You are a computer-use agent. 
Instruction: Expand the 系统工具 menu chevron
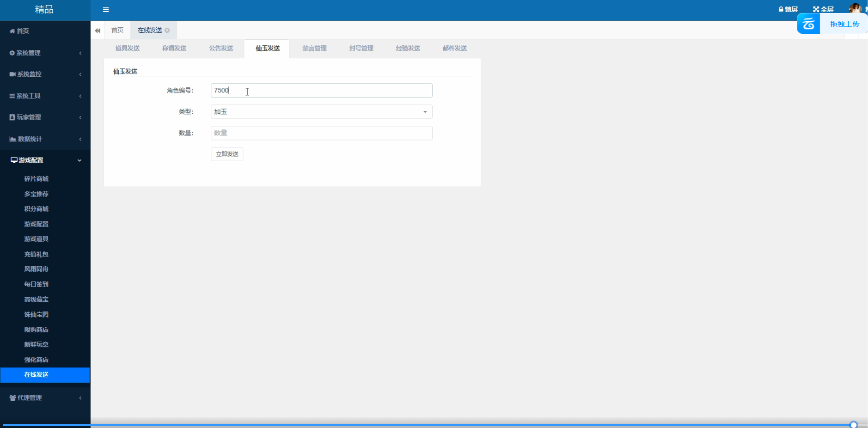(80, 96)
